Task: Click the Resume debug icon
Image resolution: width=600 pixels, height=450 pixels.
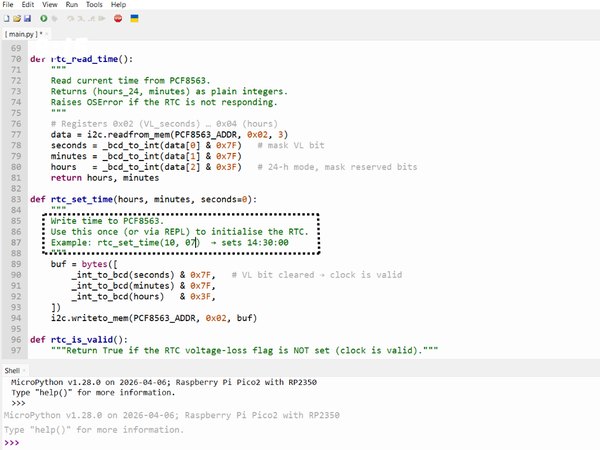Action: point(101,18)
